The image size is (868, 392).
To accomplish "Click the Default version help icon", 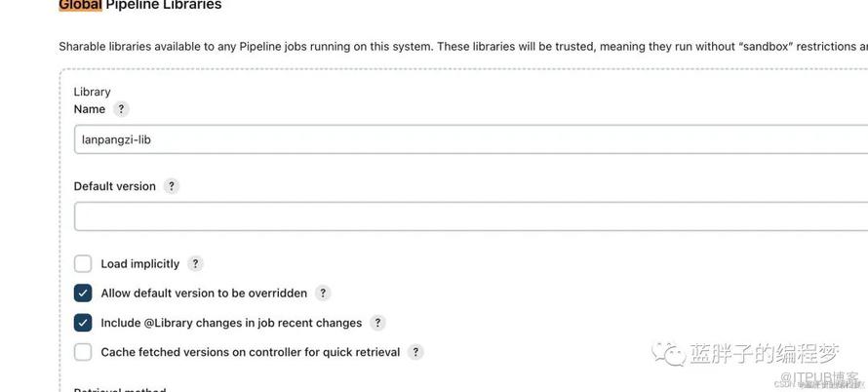I will click(x=172, y=186).
